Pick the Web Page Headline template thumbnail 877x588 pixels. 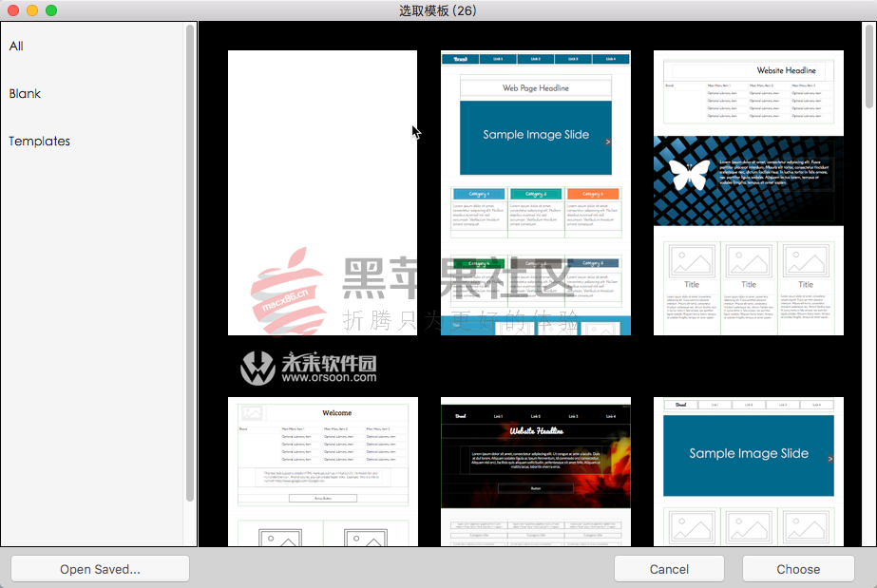[536, 193]
